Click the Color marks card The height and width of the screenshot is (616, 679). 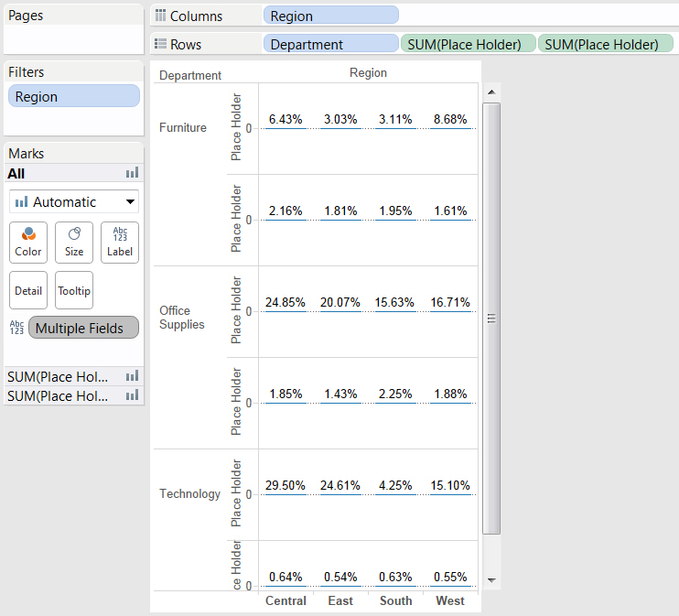click(x=28, y=243)
